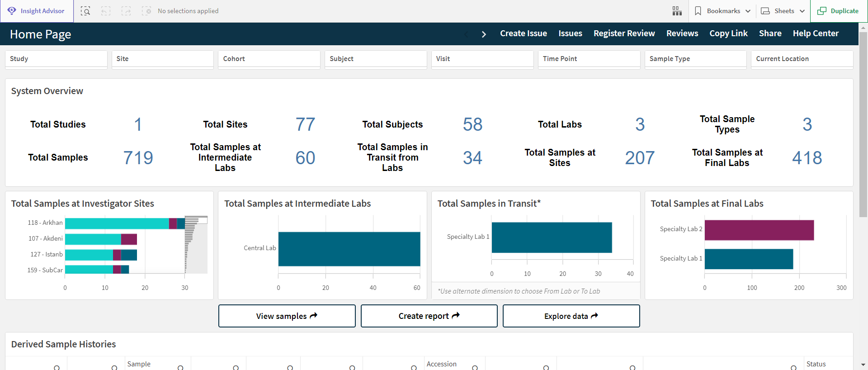Select the Specialty Lab 2 bar in Final Labs
Screen dimensions: 868x370
pyautogui.click(x=759, y=230)
